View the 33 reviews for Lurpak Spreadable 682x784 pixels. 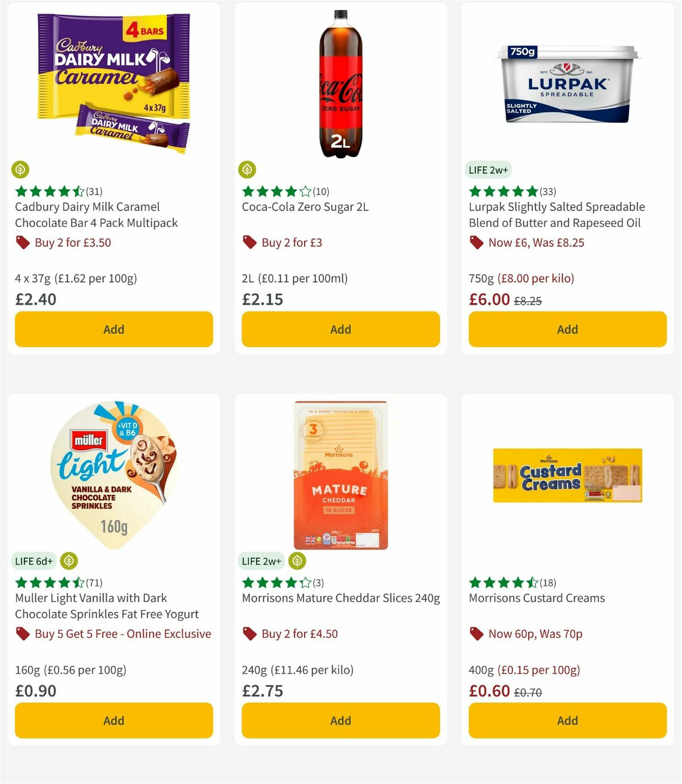[x=548, y=192]
